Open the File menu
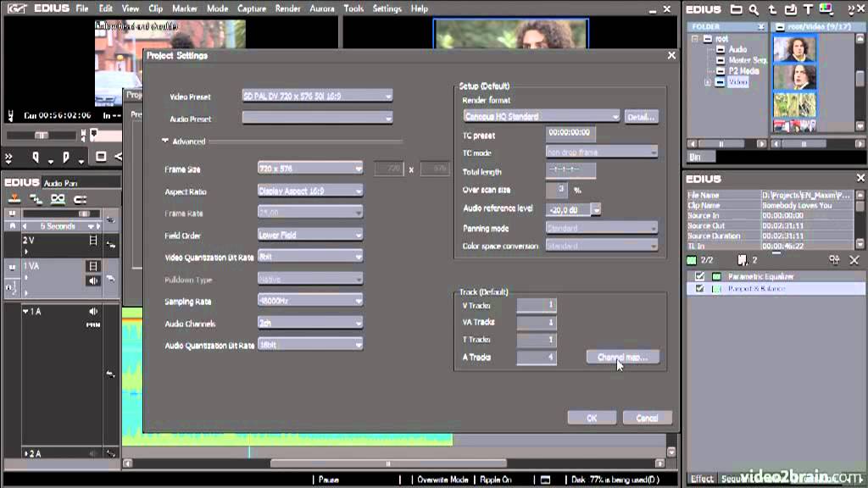Image resolution: width=868 pixels, height=488 pixels. (82, 8)
